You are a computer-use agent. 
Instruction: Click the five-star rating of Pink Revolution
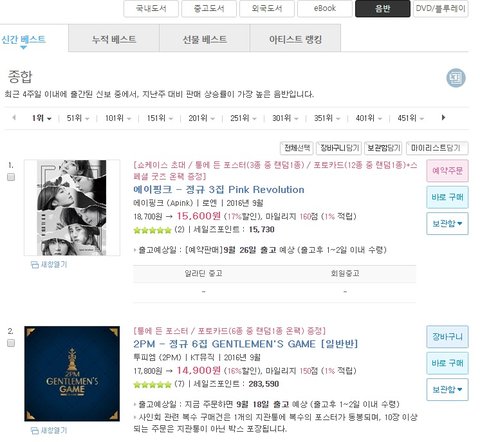152,230
